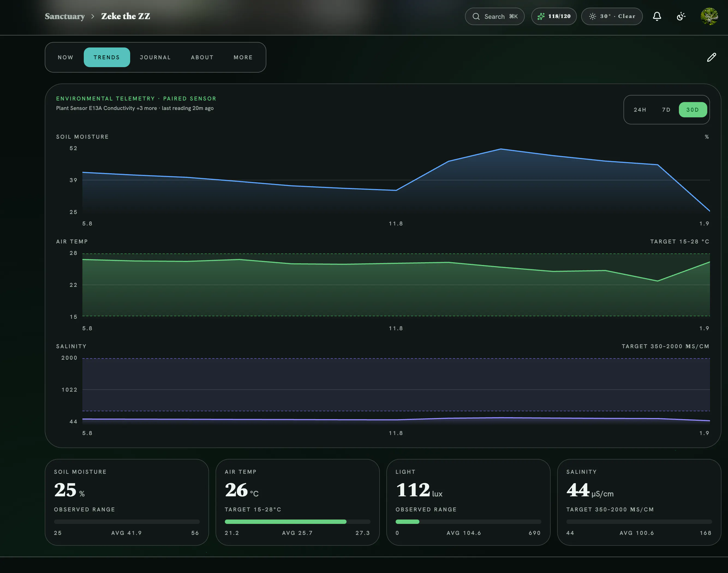
Task: Click the Soil Moisture 25 % card
Action: tap(127, 502)
